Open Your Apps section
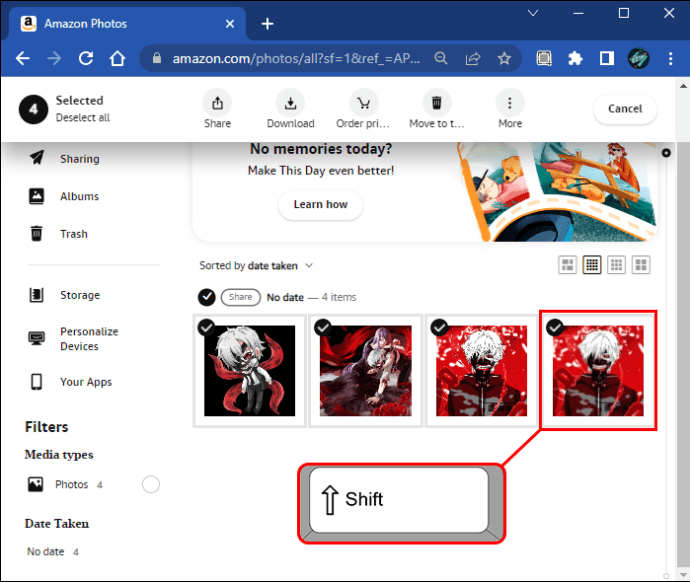 (x=86, y=381)
